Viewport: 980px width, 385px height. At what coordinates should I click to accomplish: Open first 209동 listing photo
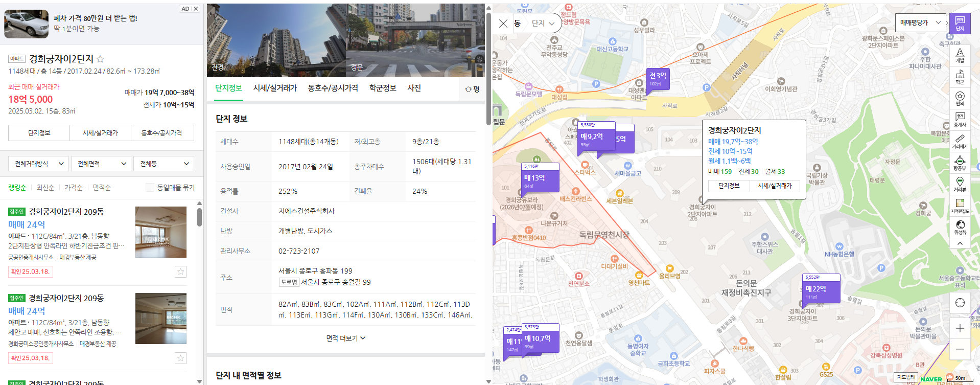tap(161, 232)
